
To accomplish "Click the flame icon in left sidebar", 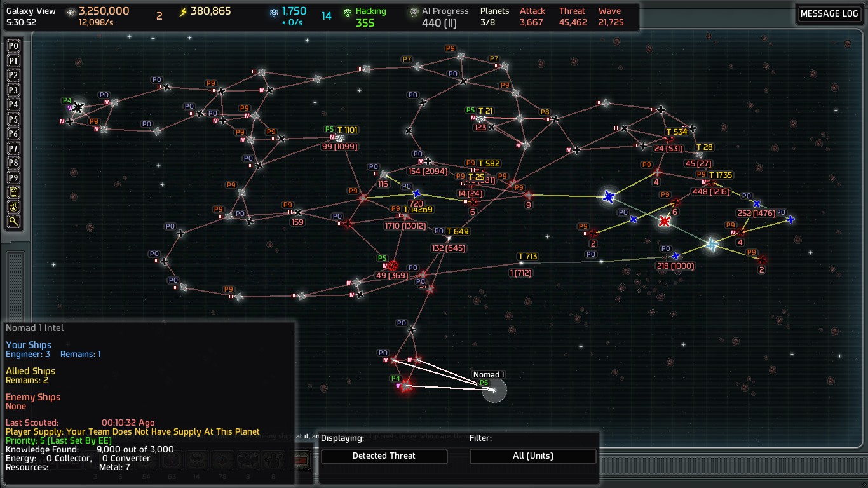I will click(x=13, y=207).
